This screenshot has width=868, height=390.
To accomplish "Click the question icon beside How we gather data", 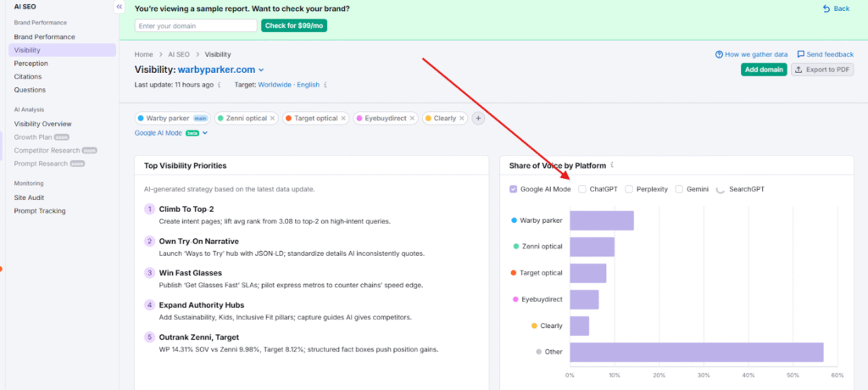I will click(719, 54).
